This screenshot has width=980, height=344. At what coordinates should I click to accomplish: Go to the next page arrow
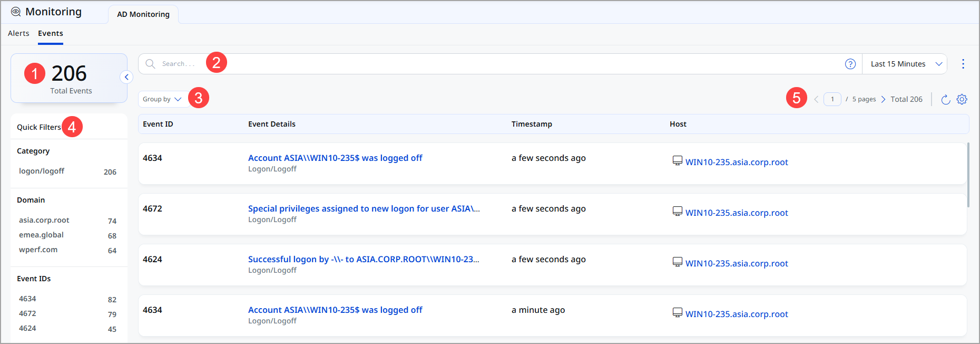883,99
